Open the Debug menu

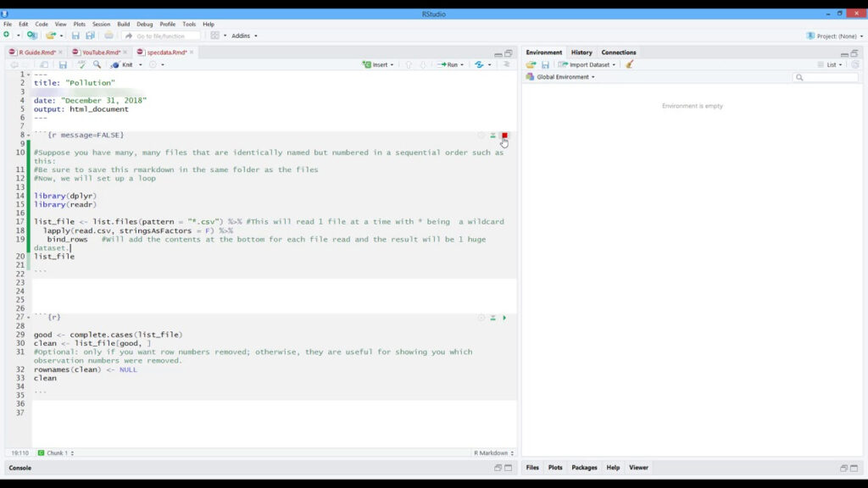click(x=144, y=25)
